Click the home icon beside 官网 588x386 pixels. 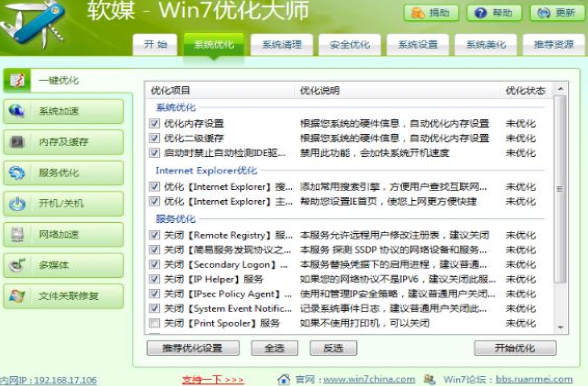click(284, 379)
